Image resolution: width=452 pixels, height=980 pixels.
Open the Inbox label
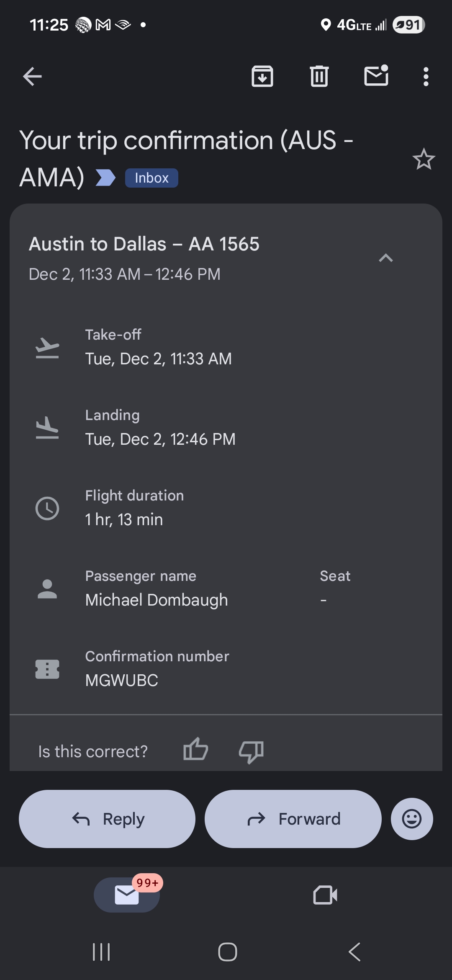[x=152, y=178]
